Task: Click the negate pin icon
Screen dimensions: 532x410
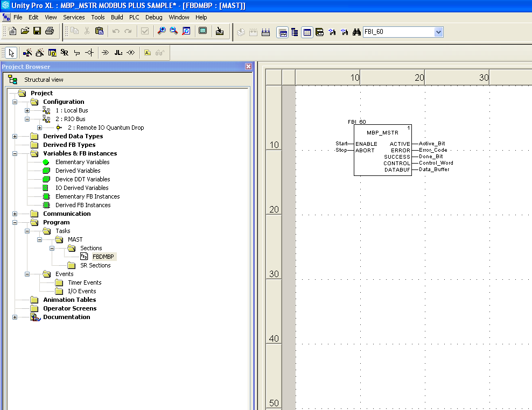Action: [x=89, y=53]
